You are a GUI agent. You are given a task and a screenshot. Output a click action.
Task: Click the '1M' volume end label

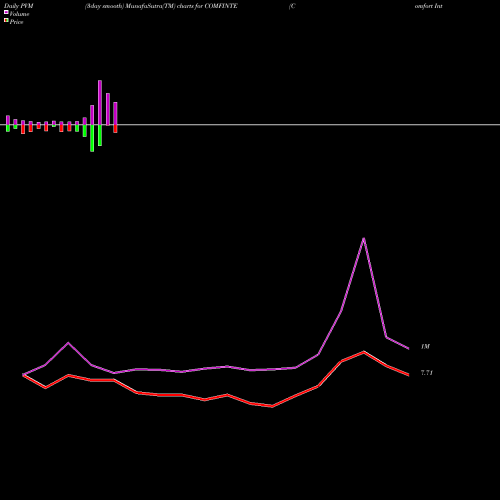(x=425, y=347)
